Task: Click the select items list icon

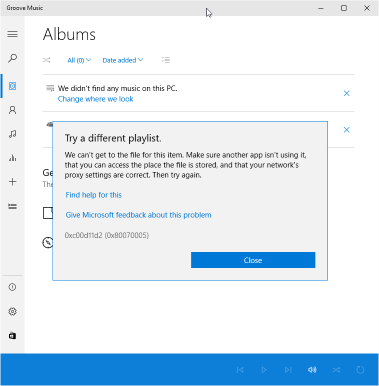Action: 166,60
